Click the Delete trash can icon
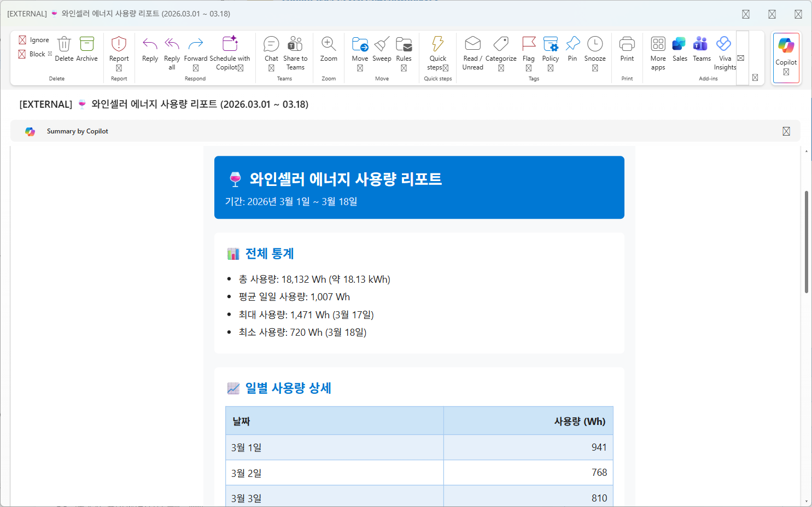This screenshot has width=812, height=507. (x=64, y=44)
